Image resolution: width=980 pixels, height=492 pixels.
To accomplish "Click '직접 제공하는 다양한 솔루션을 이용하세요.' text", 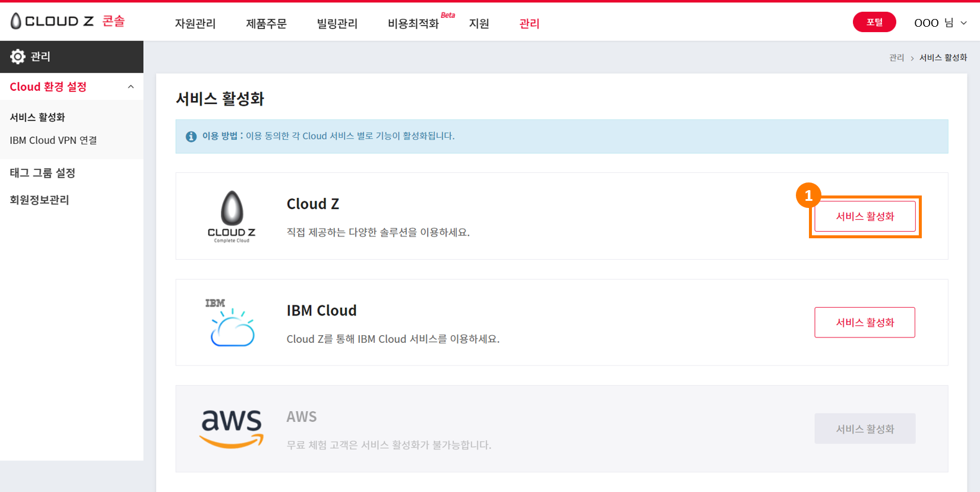I will (378, 232).
